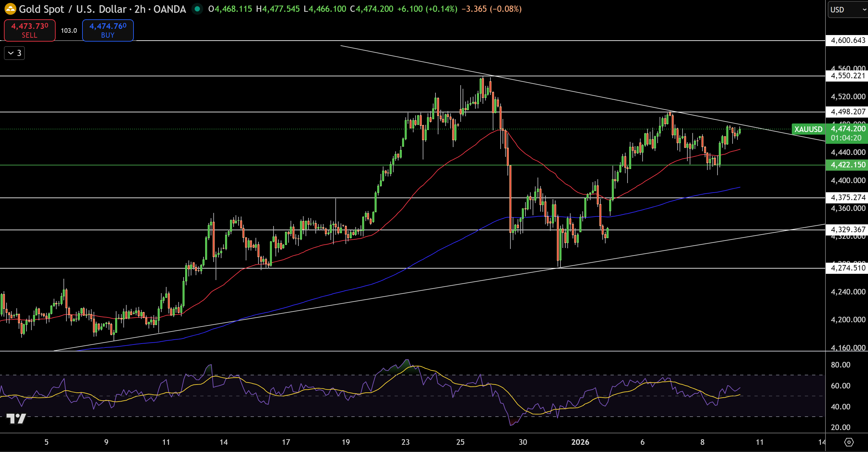Click 60.00 level on RSI scale
The height and width of the screenshot is (452, 868).
point(841,386)
